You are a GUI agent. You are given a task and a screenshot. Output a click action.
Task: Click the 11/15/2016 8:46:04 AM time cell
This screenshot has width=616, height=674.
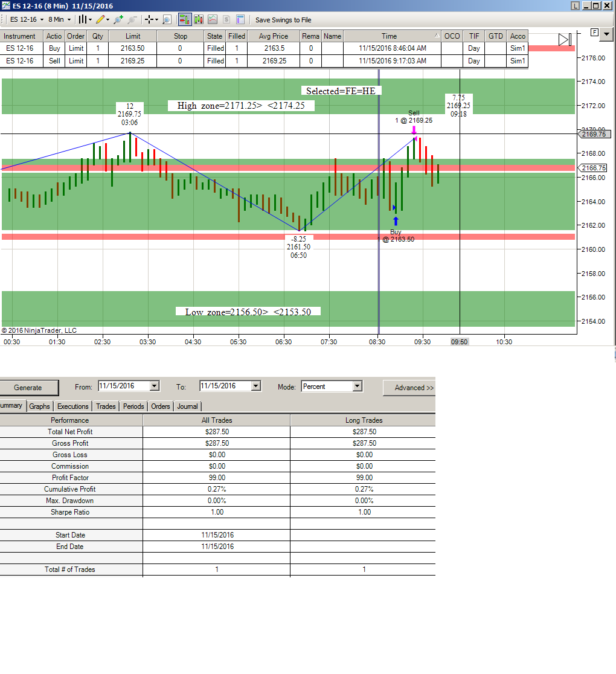393,48
